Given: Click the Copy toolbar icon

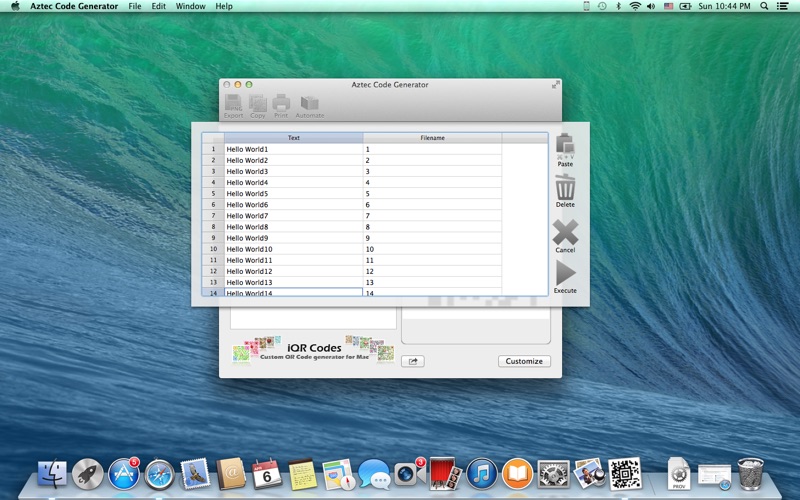Looking at the screenshot, I should pos(258,104).
